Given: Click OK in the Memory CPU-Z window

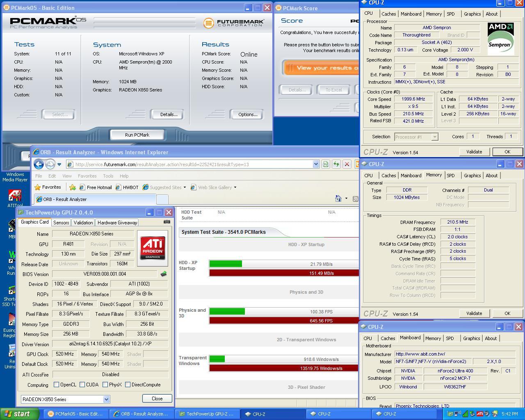Looking at the screenshot, I should click(x=507, y=313).
